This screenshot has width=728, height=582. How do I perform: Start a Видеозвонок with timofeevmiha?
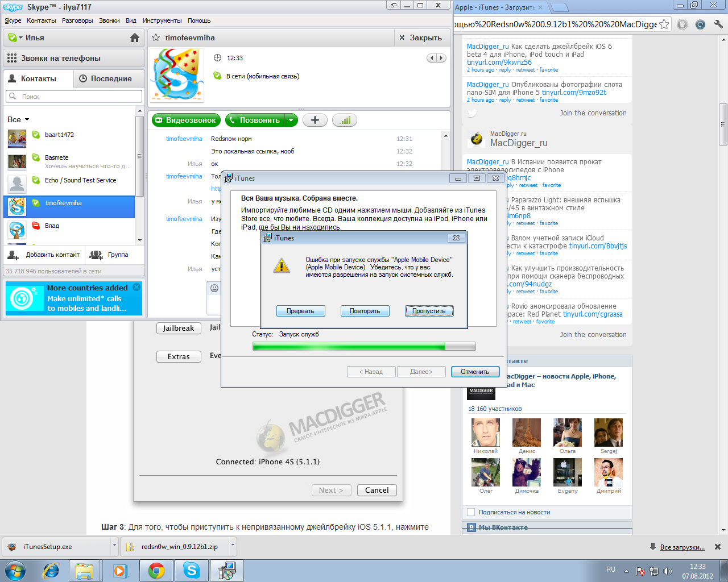pyautogui.click(x=186, y=120)
